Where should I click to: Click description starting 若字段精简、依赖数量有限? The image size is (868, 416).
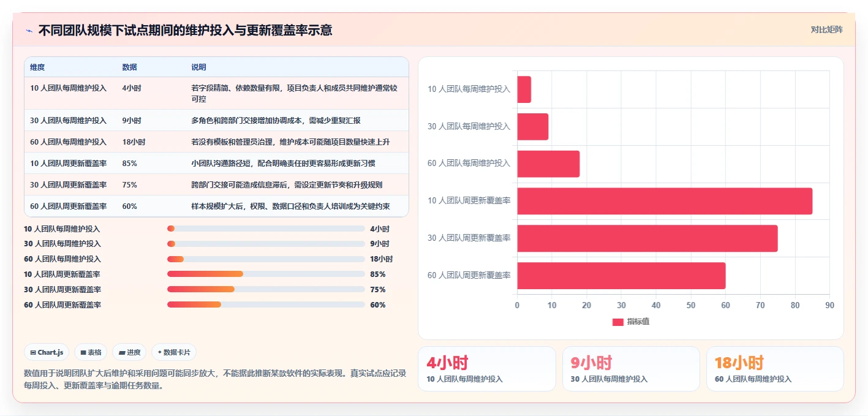point(295,93)
